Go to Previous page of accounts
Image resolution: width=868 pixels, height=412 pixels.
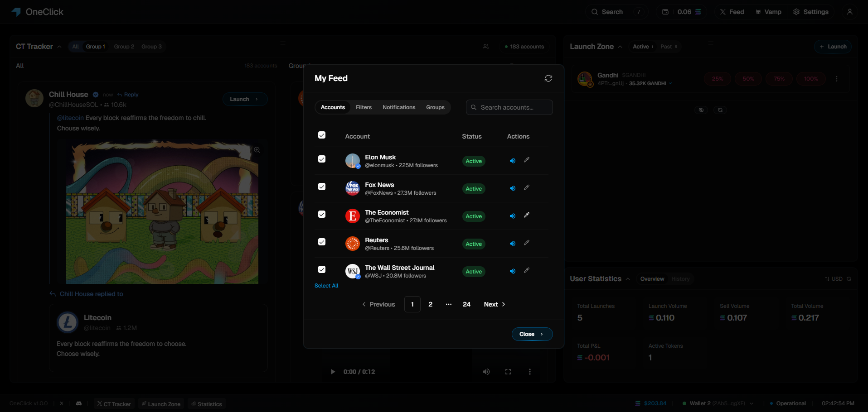378,304
